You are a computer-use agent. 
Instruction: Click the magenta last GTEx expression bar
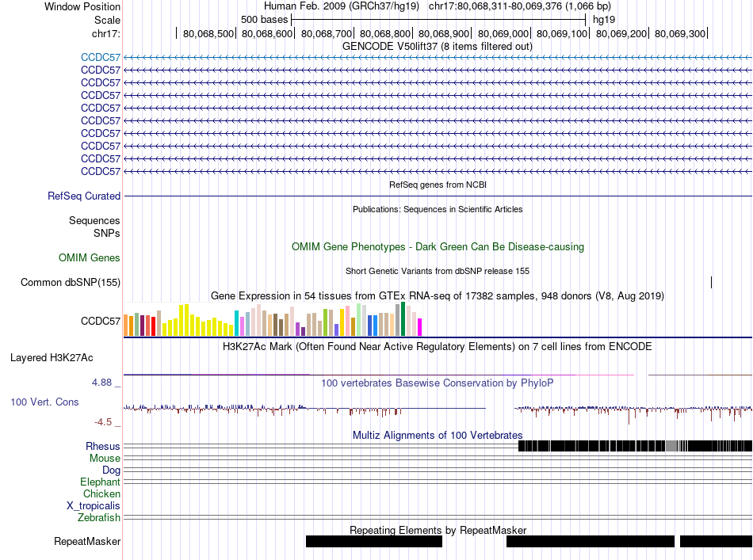click(420, 327)
